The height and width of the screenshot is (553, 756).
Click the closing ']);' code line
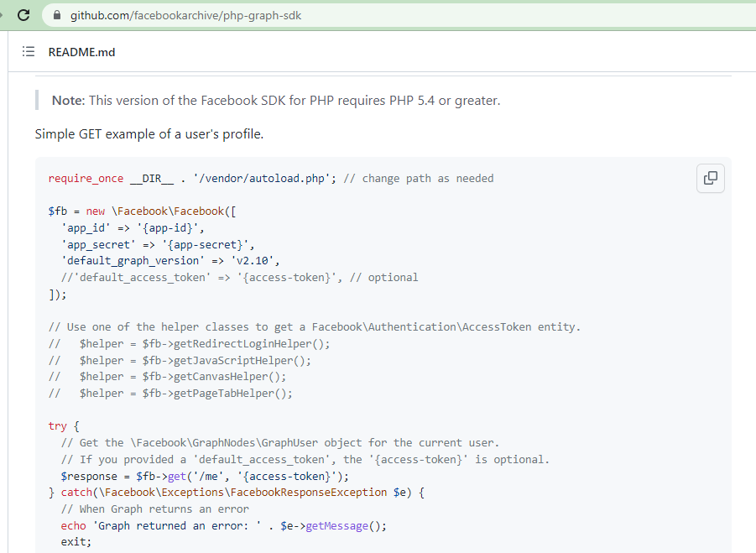(x=57, y=294)
